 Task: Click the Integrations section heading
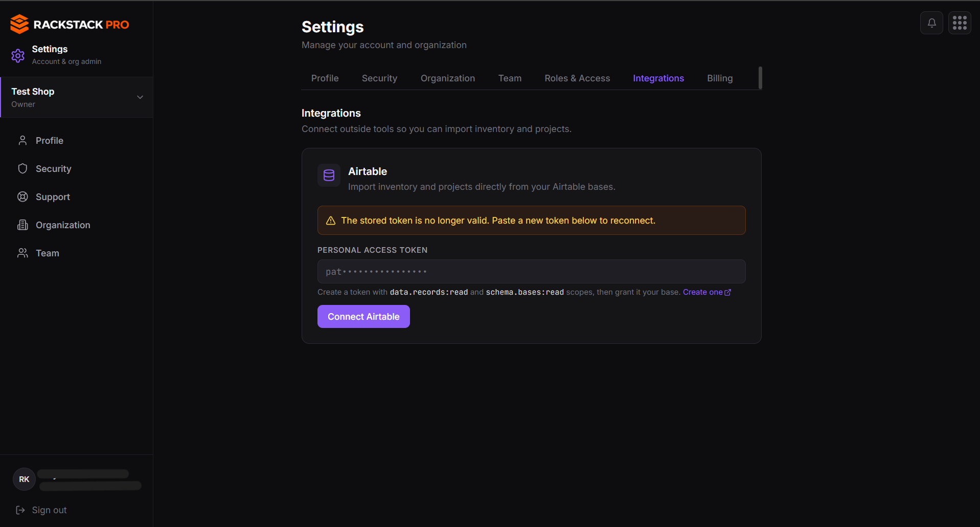pos(331,113)
